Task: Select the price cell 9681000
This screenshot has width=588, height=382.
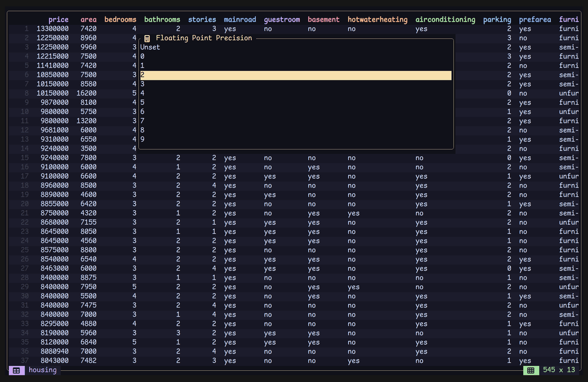Action: coord(55,130)
